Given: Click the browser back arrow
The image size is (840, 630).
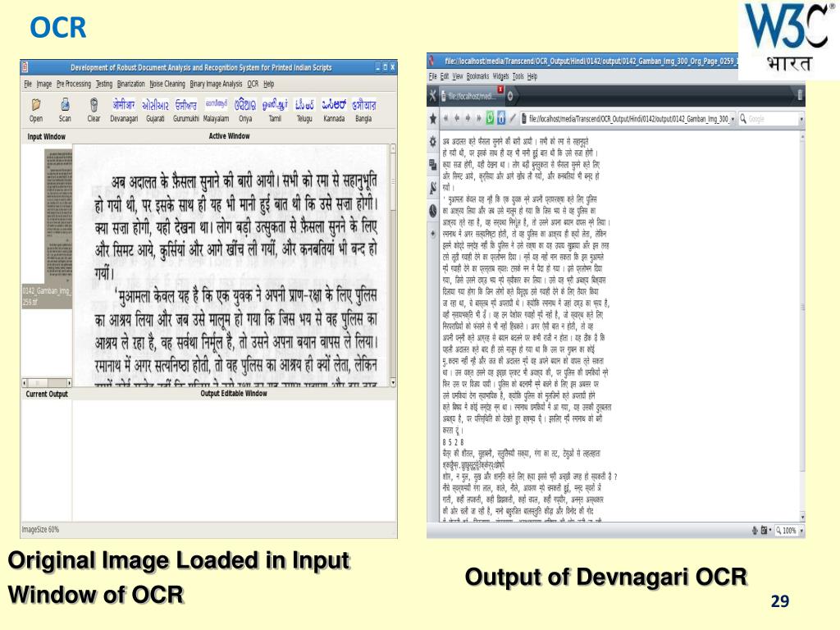Looking at the screenshot, I should [x=456, y=118].
